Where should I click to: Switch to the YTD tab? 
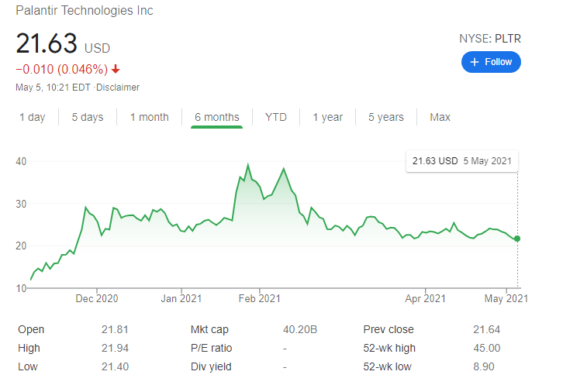point(276,117)
